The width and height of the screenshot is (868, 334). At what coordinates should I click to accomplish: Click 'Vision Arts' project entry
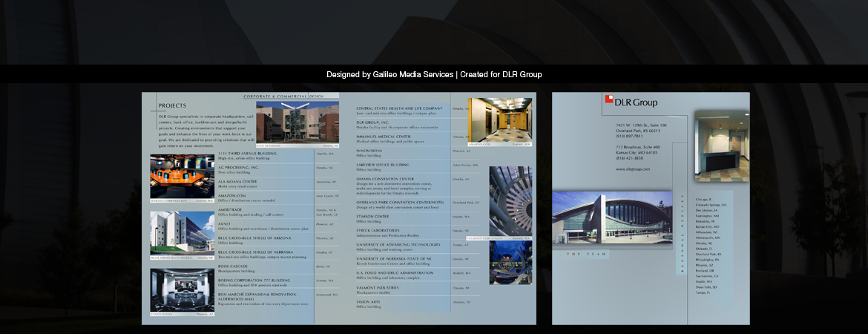pos(369,304)
